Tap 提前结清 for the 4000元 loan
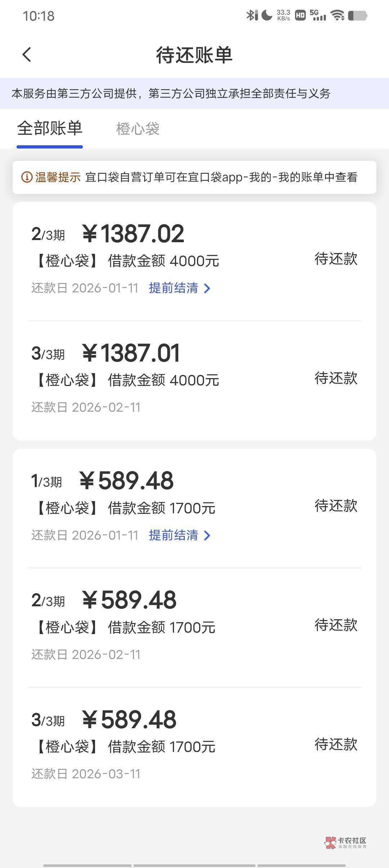The image size is (389, 868). pos(174,288)
